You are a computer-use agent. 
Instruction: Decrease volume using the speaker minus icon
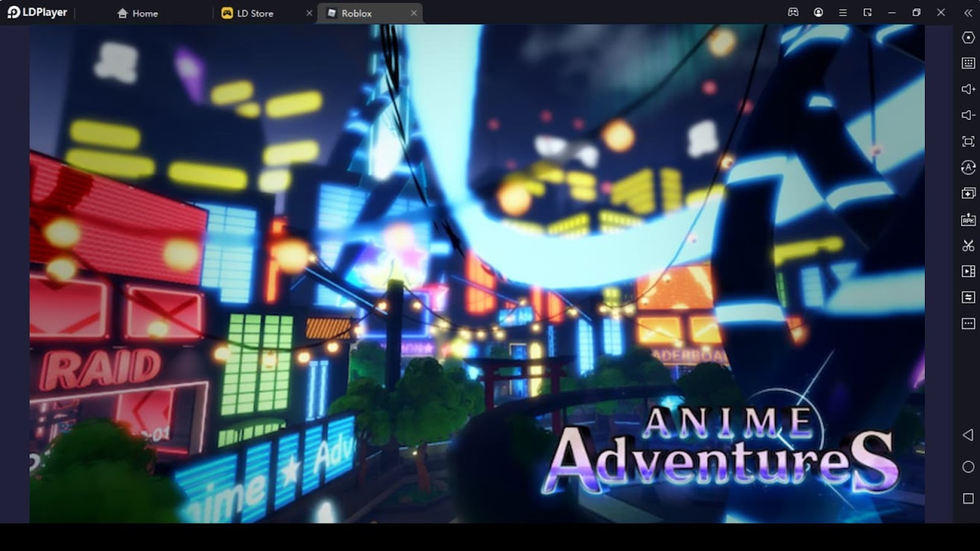[x=968, y=115]
